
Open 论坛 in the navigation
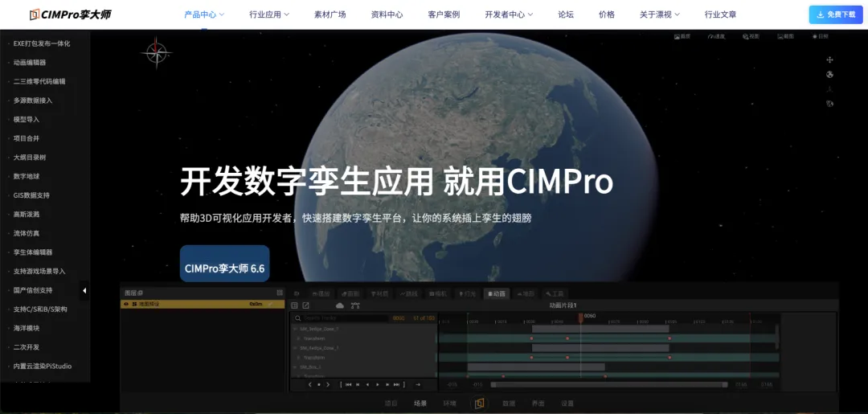[566, 14]
